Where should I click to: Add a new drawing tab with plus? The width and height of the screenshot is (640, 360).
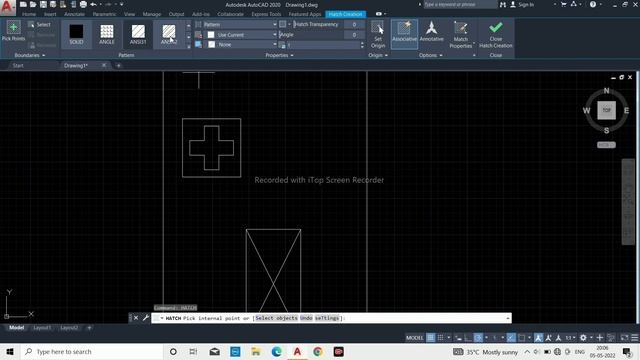[118, 65]
